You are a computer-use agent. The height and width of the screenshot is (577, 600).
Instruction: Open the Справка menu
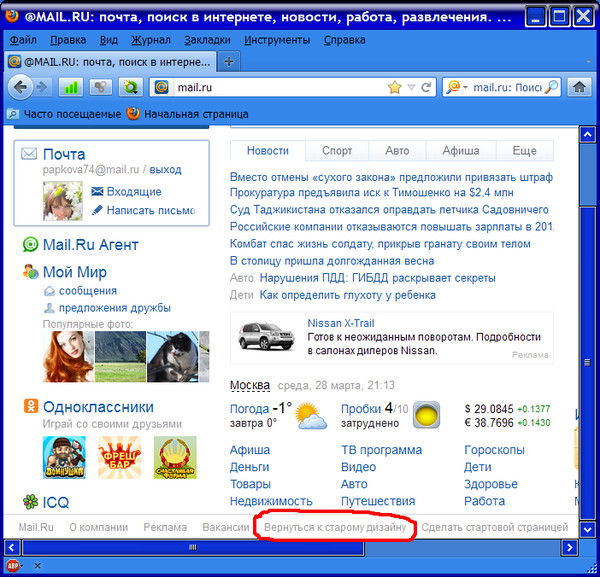[344, 40]
